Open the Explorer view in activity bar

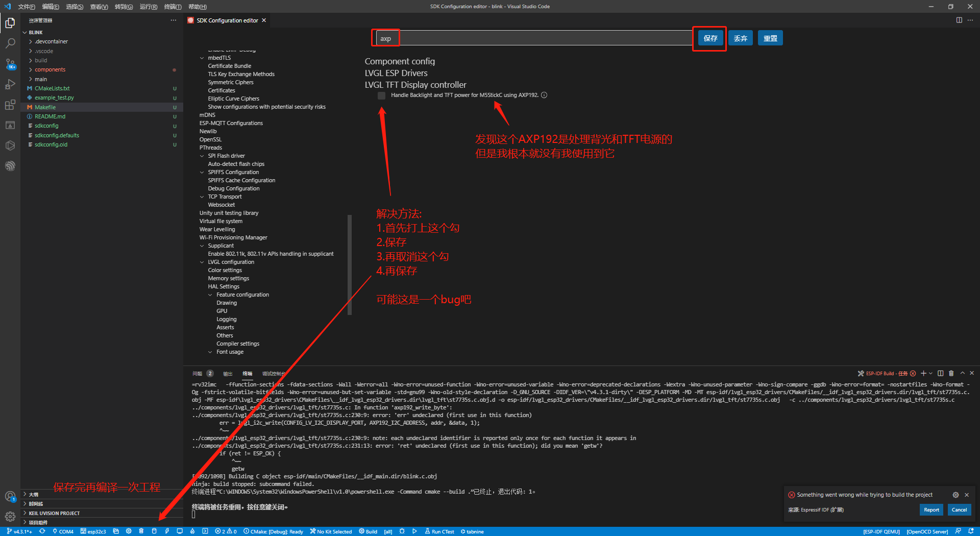click(x=10, y=23)
